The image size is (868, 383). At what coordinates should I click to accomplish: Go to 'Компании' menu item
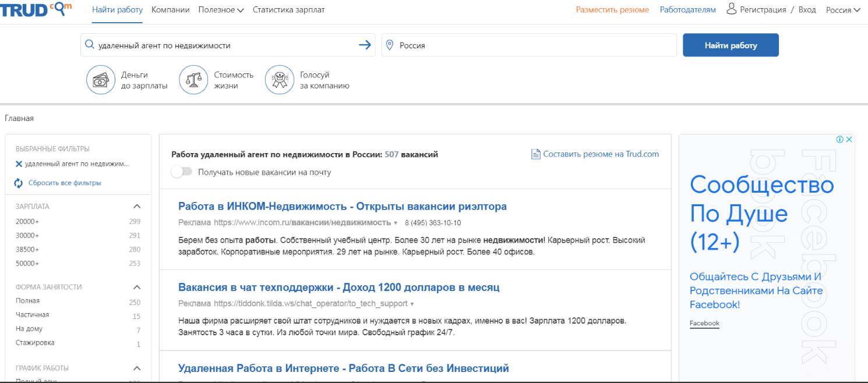coord(170,10)
